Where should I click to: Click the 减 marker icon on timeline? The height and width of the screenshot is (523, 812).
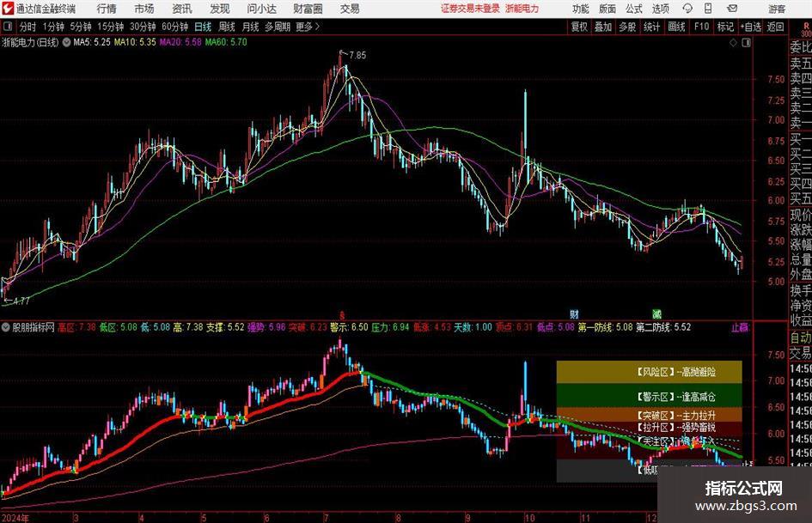(656, 313)
